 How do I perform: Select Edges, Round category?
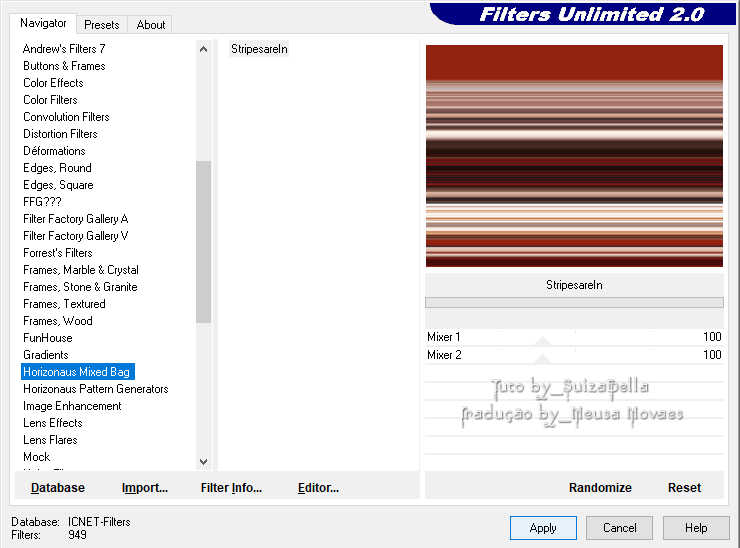point(57,168)
